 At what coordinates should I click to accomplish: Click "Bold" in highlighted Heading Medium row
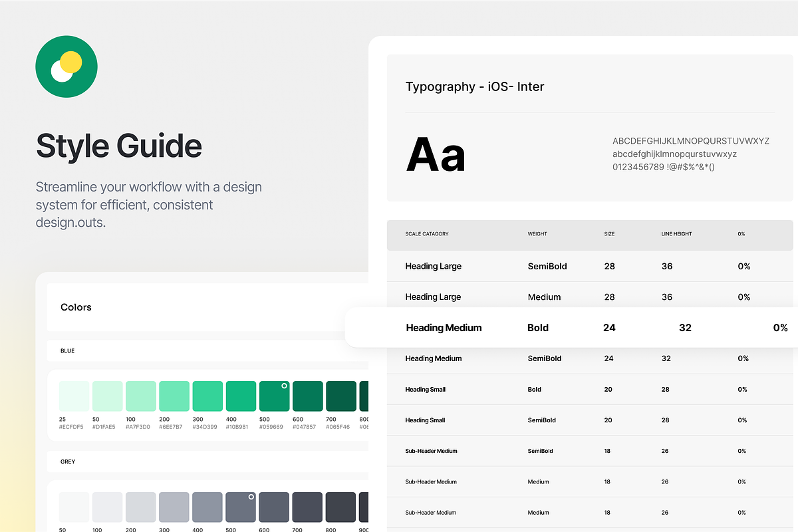click(x=538, y=328)
